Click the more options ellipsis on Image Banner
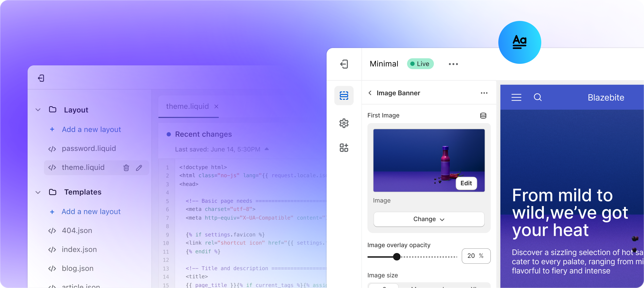Image resolution: width=644 pixels, height=288 pixels. (484, 93)
